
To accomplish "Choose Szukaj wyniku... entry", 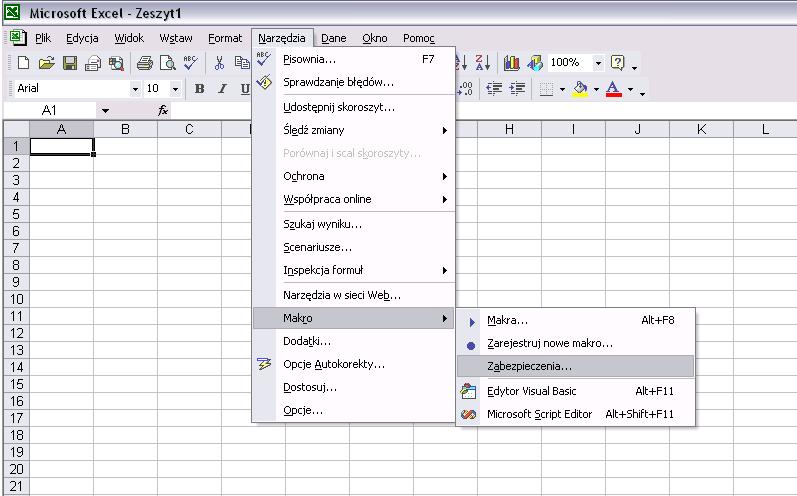I will [x=354, y=224].
